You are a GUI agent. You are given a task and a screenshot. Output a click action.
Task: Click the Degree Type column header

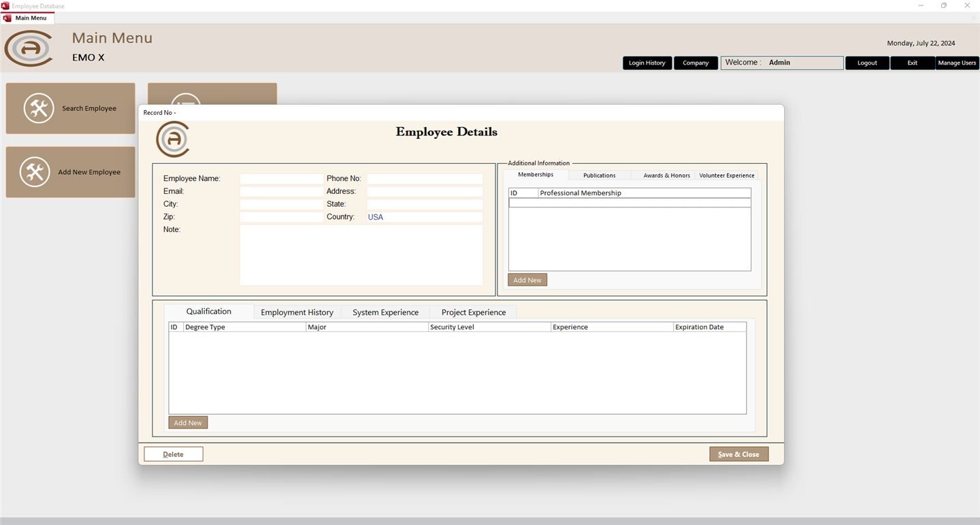click(x=244, y=327)
